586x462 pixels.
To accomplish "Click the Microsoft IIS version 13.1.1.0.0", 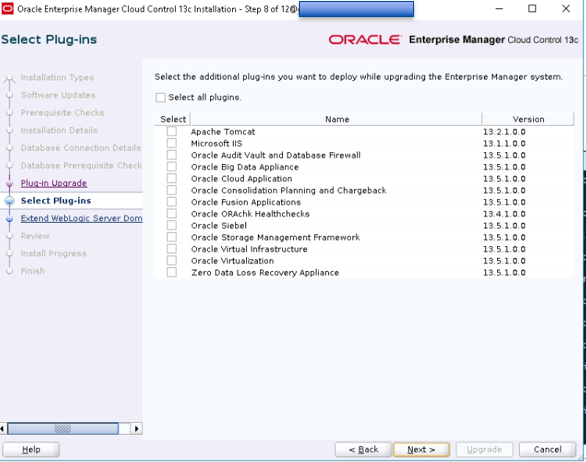I will click(x=504, y=144).
